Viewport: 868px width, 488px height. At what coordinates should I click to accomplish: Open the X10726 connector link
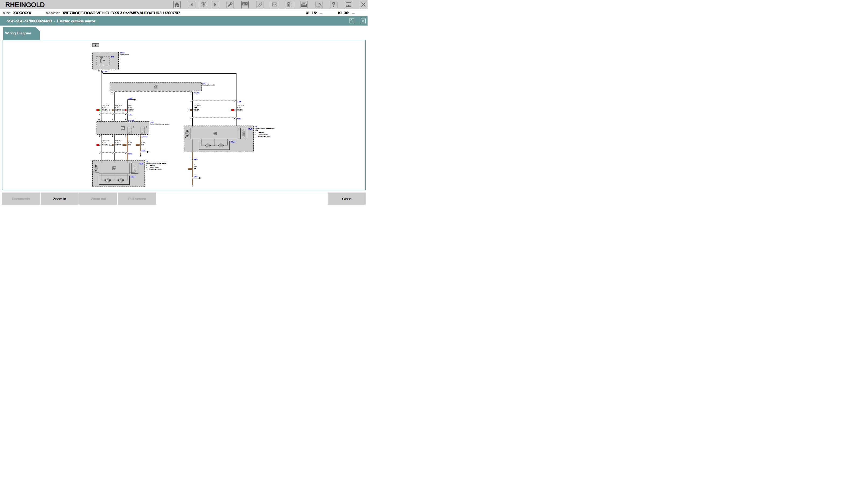131,120
